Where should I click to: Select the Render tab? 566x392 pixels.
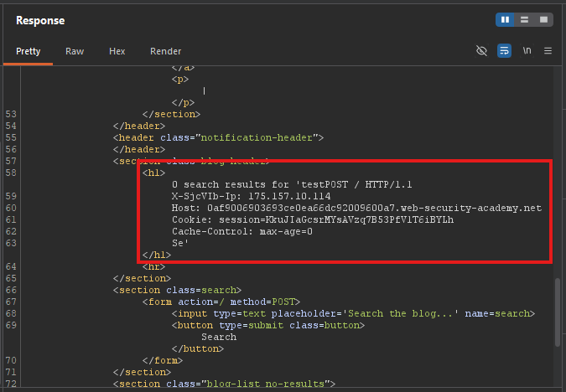pyautogui.click(x=165, y=51)
